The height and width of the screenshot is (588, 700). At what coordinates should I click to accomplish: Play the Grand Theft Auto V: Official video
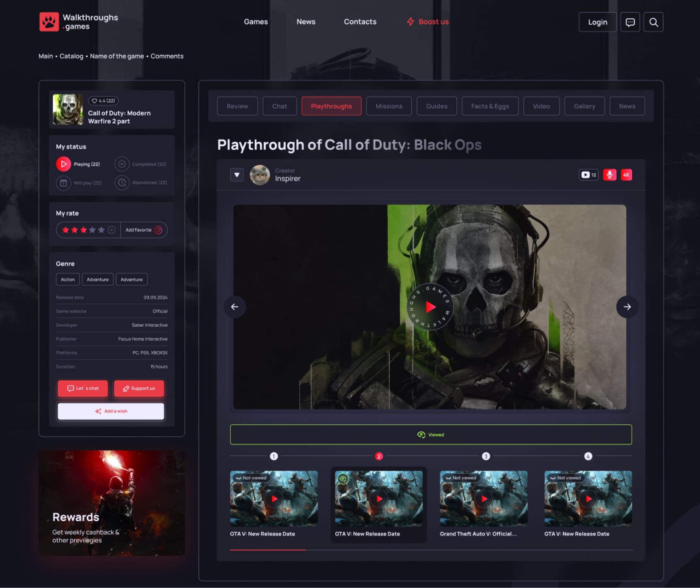pos(484,499)
